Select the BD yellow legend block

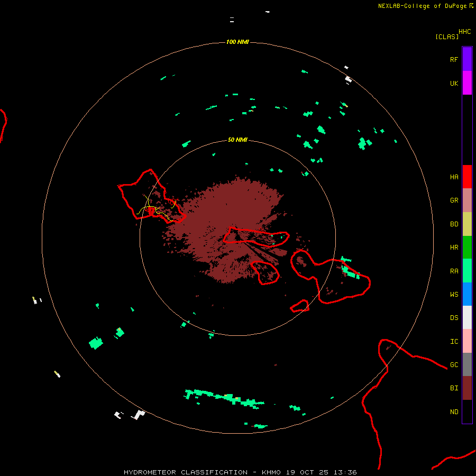[467, 224]
